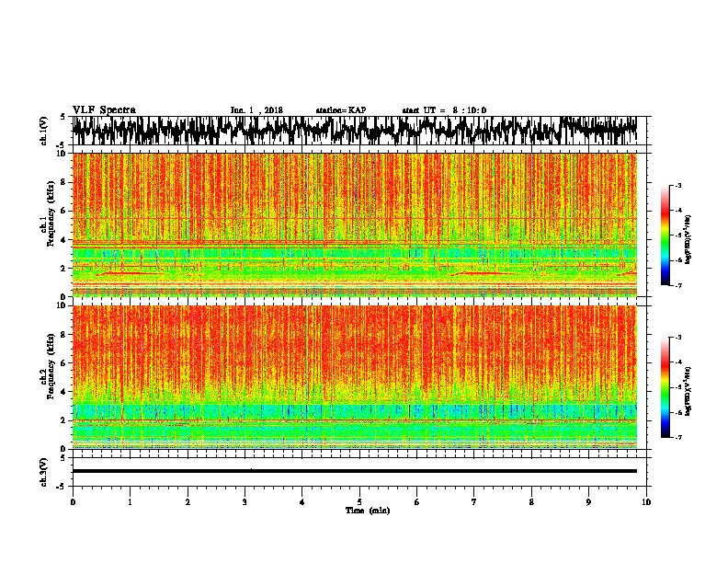Screen dimensions: 728x563
Task: Click x-axis tick label "9"
Action: [588, 502]
